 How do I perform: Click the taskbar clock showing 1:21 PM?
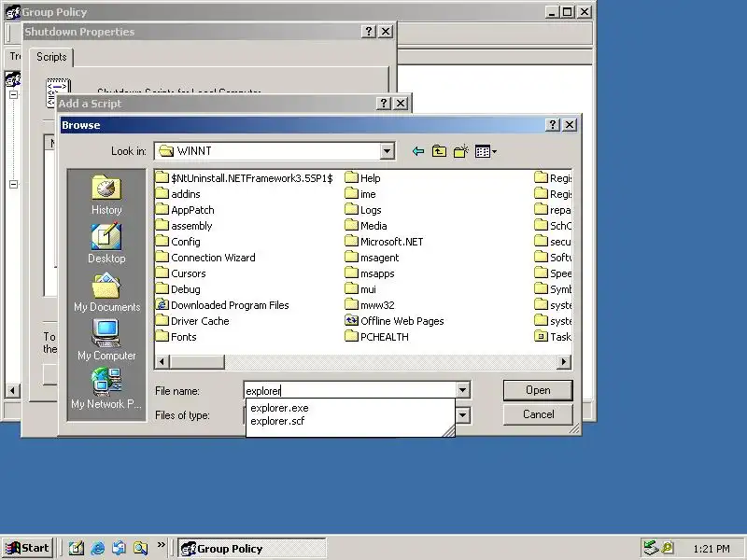(712, 549)
